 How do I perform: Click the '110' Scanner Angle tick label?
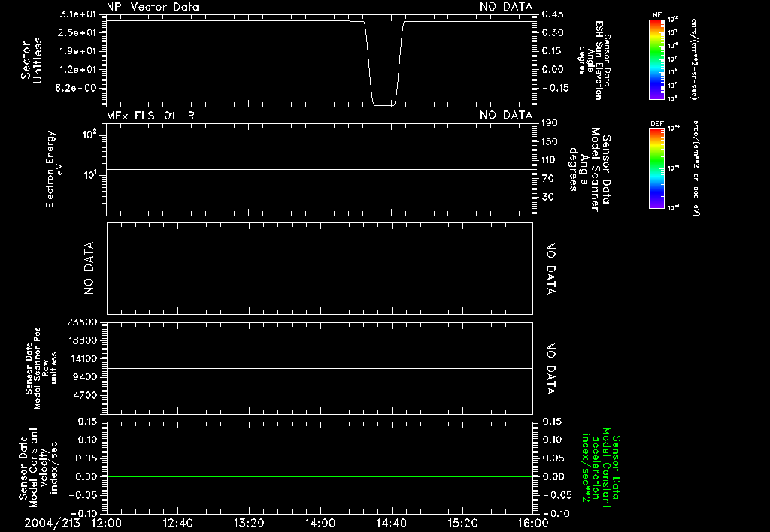tap(550, 160)
